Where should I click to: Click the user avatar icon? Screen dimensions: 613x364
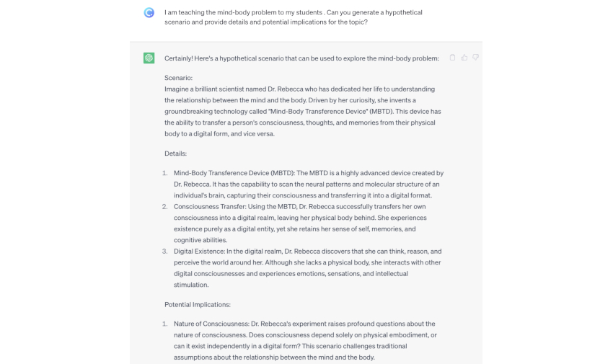[x=149, y=12]
